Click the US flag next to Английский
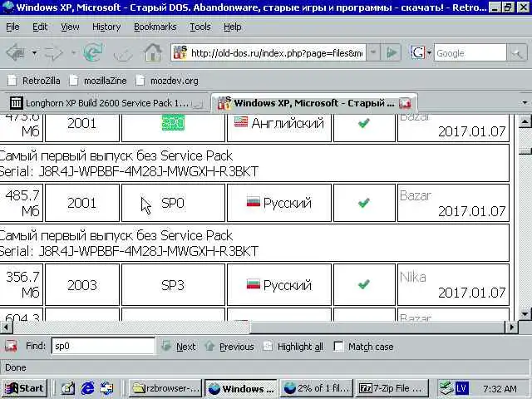This screenshot has width=532, height=399. click(x=241, y=122)
